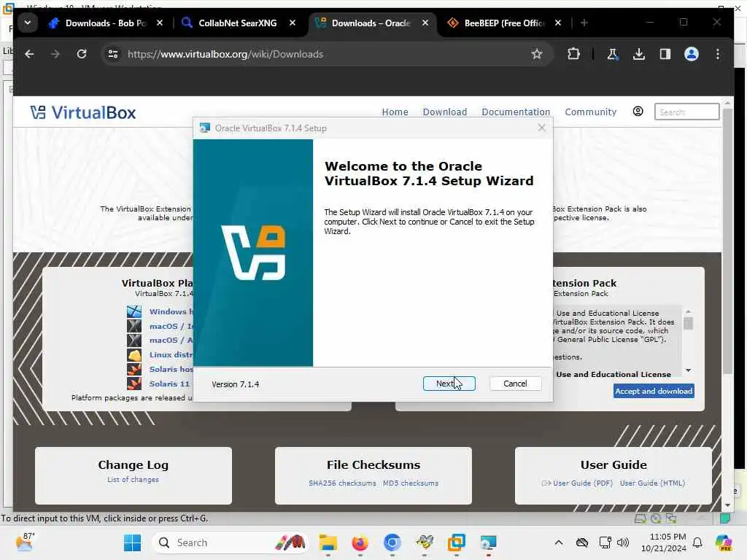Image resolution: width=747 pixels, height=560 pixels.
Task: Click the Solaris 11 download link
Action: tap(169, 384)
